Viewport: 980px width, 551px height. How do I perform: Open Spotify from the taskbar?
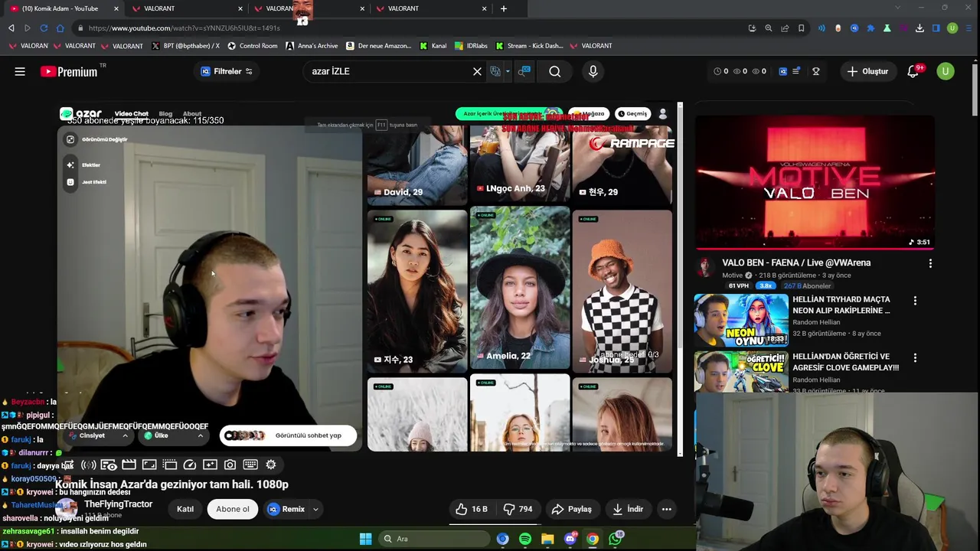[x=524, y=539]
